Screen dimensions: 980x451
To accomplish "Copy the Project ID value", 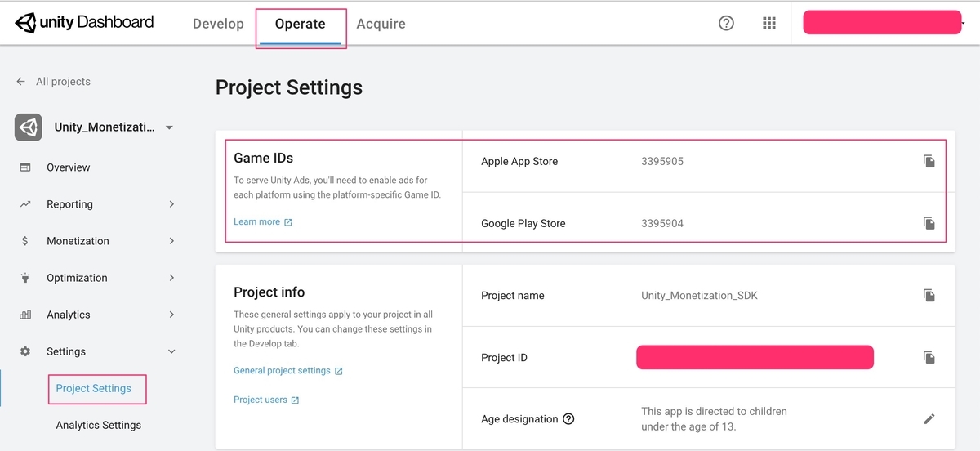I will coord(929,357).
